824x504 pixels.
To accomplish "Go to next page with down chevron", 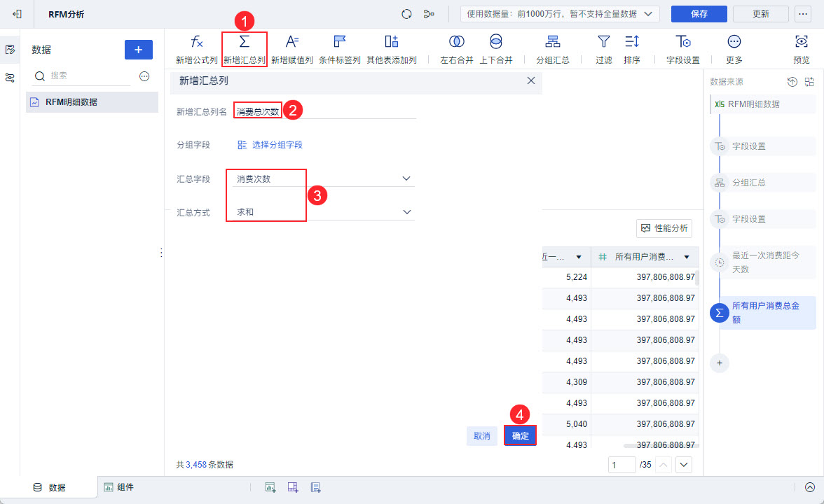I will pyautogui.click(x=683, y=465).
